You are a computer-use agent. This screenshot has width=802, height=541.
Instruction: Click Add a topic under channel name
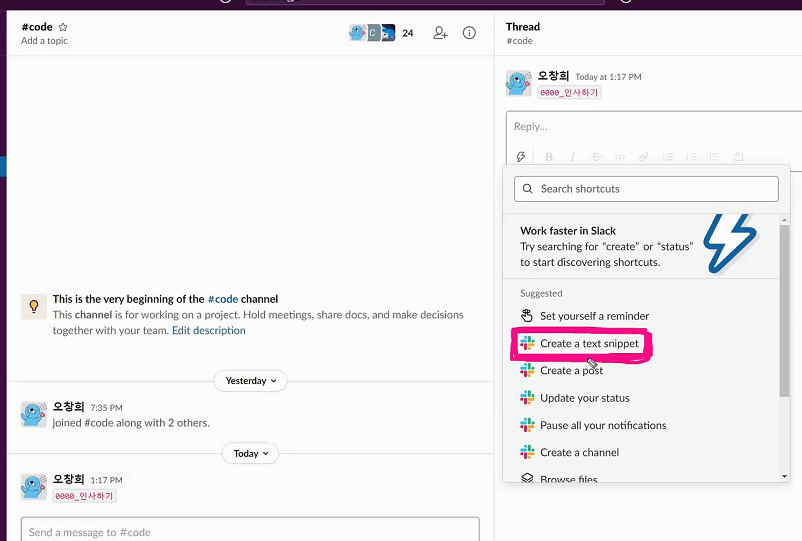(44, 41)
